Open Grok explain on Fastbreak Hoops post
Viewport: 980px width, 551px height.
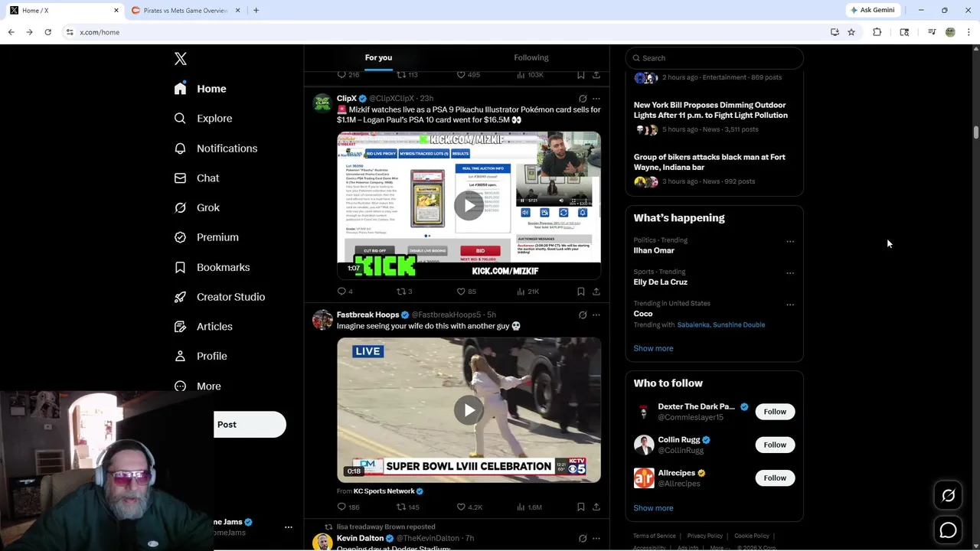click(x=583, y=315)
